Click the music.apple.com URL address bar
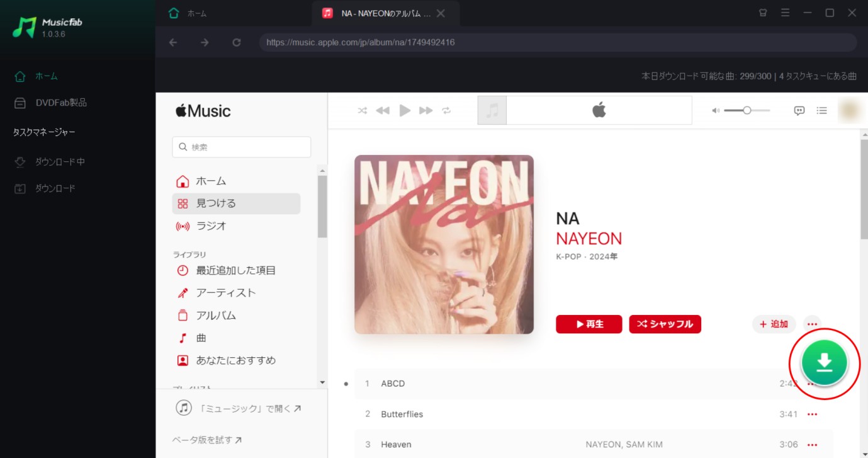868x458 pixels. [558, 42]
